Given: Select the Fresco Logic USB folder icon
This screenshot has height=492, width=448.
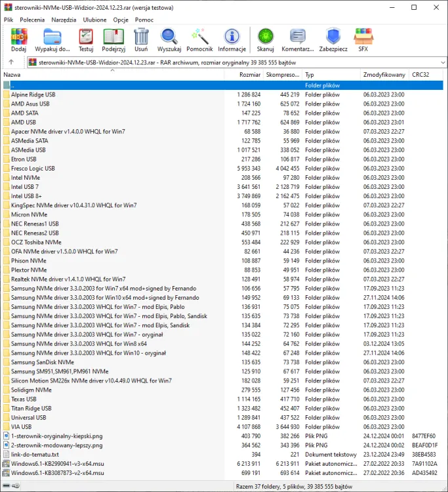Looking at the screenshot, I should pyautogui.click(x=7, y=168).
